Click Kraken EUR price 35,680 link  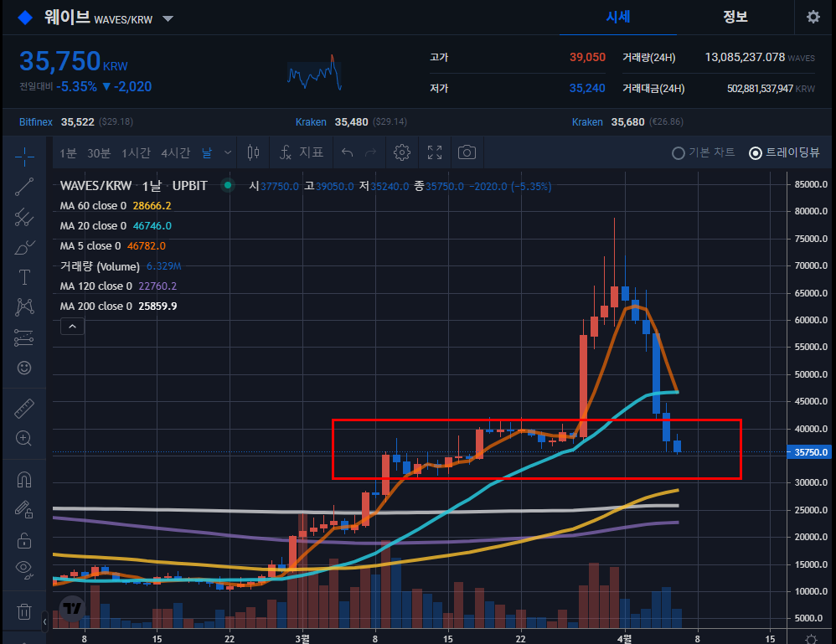click(x=627, y=122)
